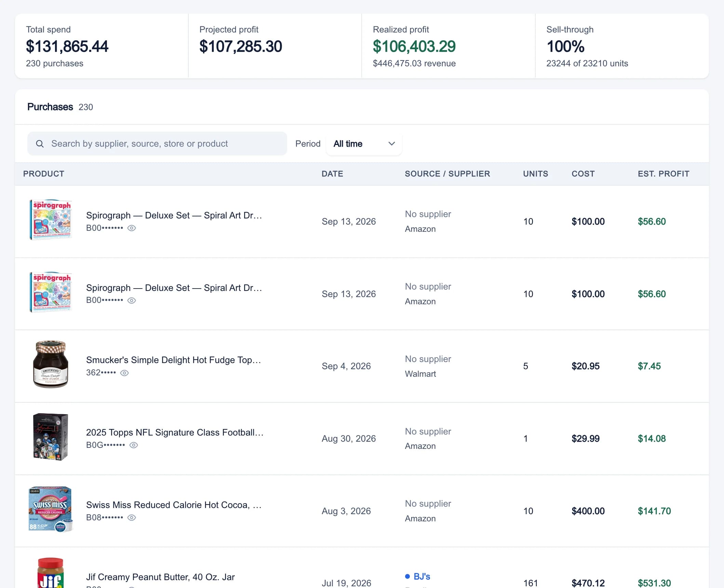Sort by the DATE column header
Viewport: 724px width, 588px height.
(x=332, y=174)
